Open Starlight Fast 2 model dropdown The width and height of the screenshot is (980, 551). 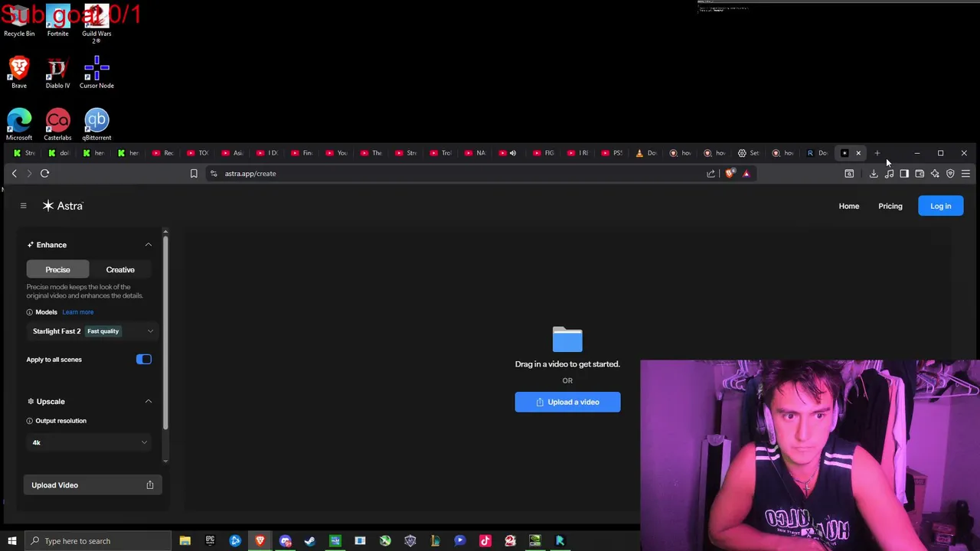(92, 331)
